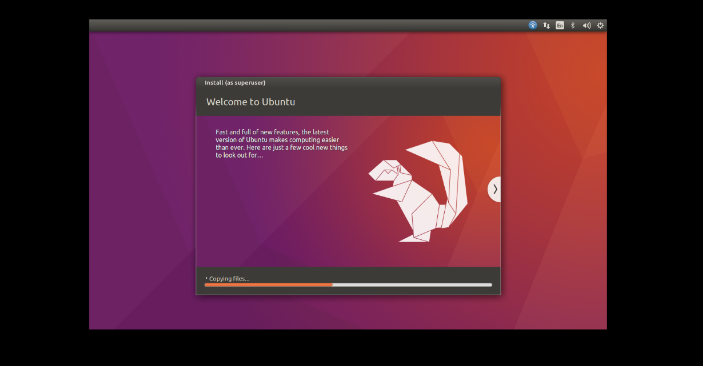Click the 'Welcome to Ubuntu' heading
703x366 pixels.
[x=251, y=102]
